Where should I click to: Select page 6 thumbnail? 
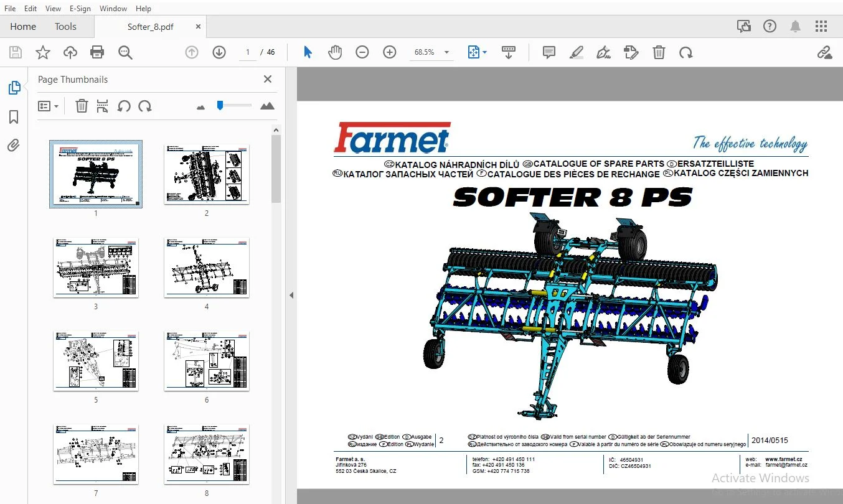[x=207, y=361]
